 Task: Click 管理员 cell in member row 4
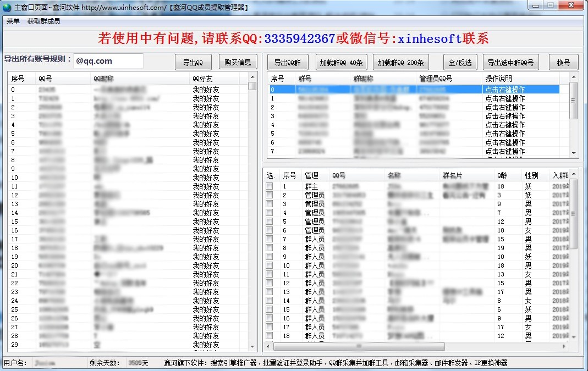coord(315,213)
